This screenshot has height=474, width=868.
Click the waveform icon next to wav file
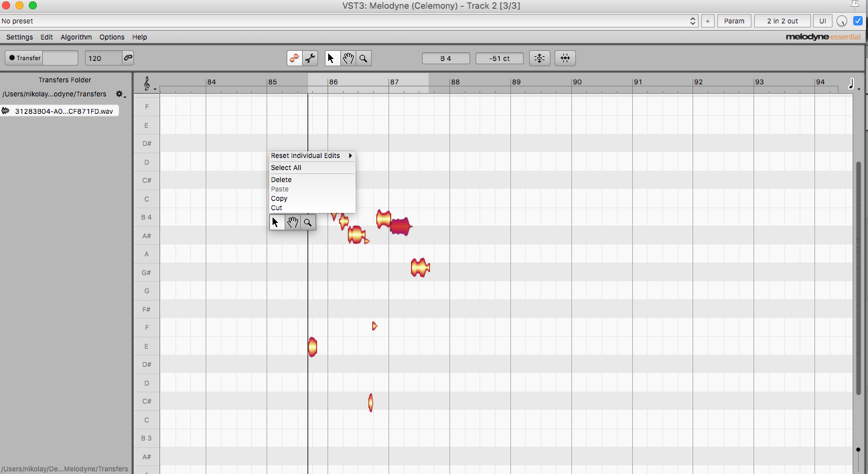point(6,111)
